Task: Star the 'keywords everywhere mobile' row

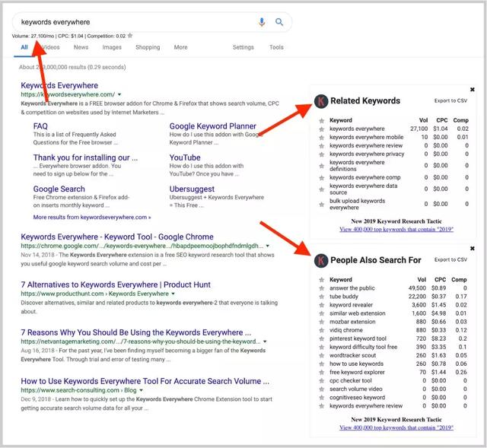Action: 321,138
